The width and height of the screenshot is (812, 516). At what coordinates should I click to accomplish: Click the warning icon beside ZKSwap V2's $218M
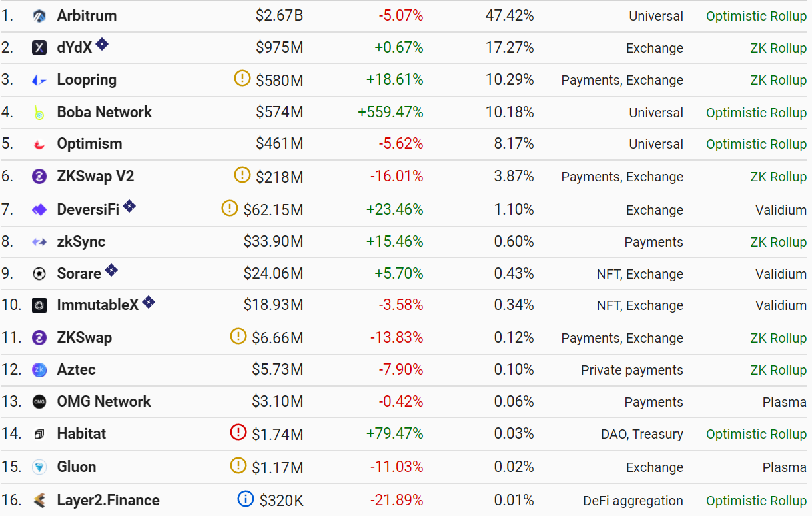pos(242,175)
